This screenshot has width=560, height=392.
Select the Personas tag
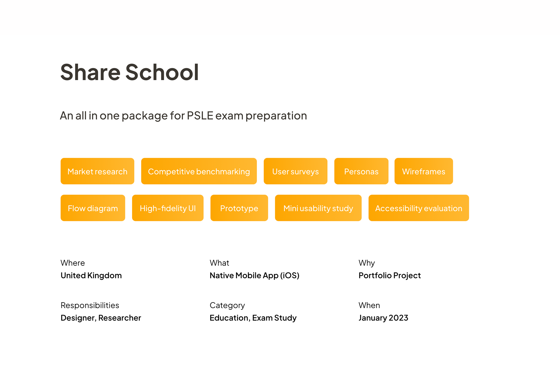pos(361,171)
